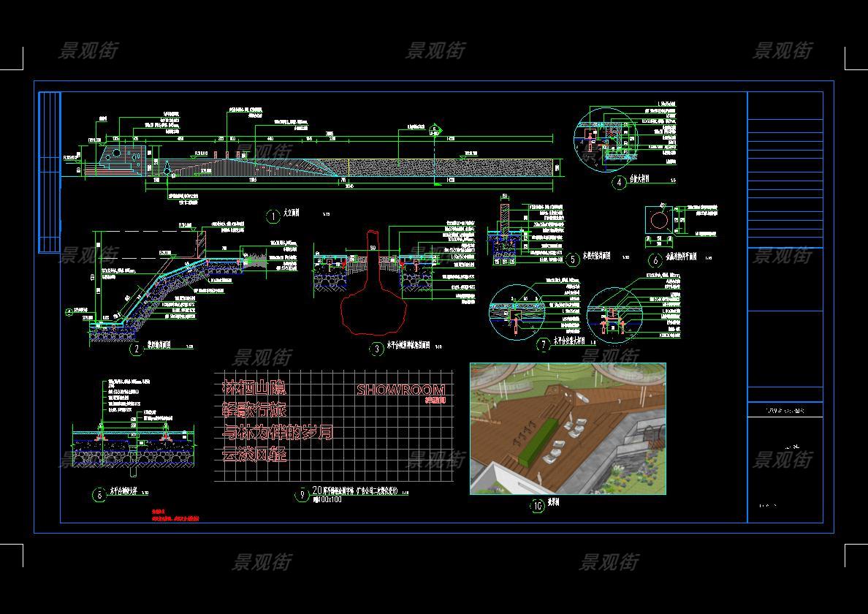Select the circled number 2 section marker
The width and height of the screenshot is (868, 614).
pyautogui.click(x=136, y=349)
